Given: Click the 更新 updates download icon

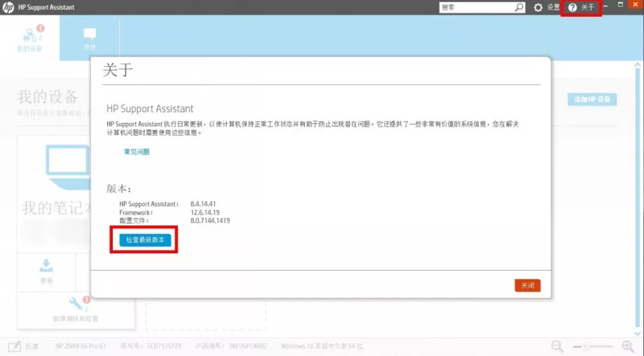Looking at the screenshot, I should (47, 266).
